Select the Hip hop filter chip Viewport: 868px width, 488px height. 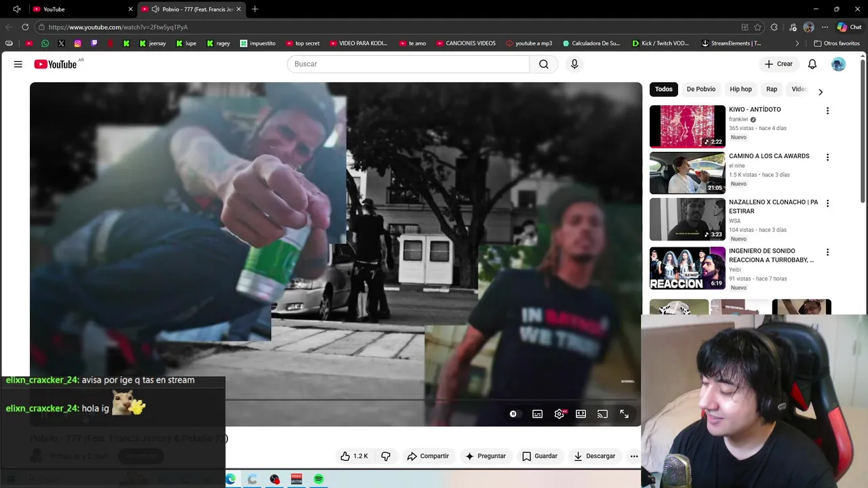[x=741, y=89]
